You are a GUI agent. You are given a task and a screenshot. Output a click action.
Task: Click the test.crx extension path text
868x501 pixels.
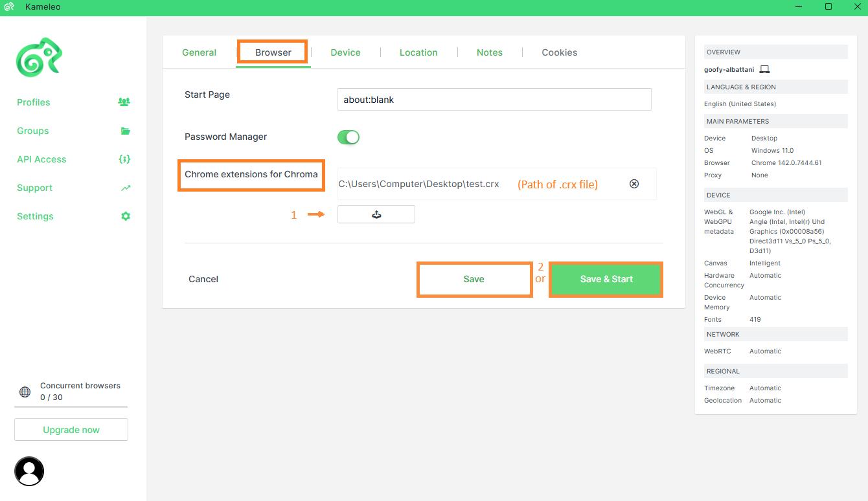[419, 184]
